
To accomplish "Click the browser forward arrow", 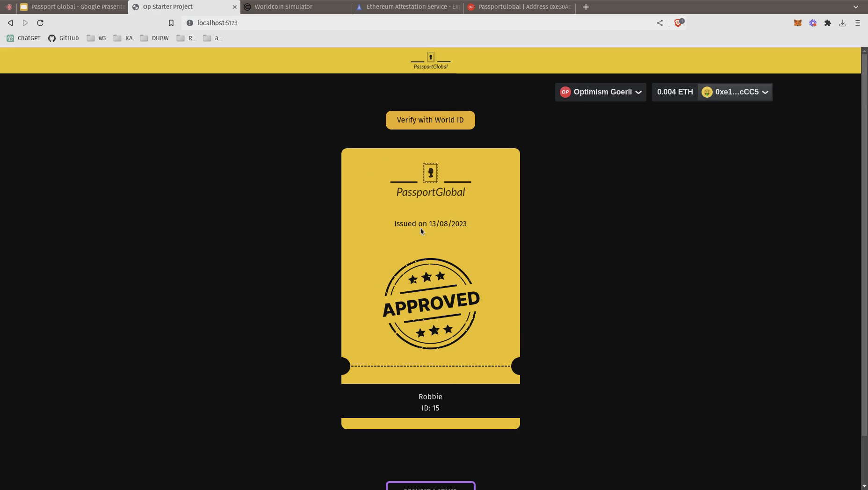I will (x=25, y=23).
